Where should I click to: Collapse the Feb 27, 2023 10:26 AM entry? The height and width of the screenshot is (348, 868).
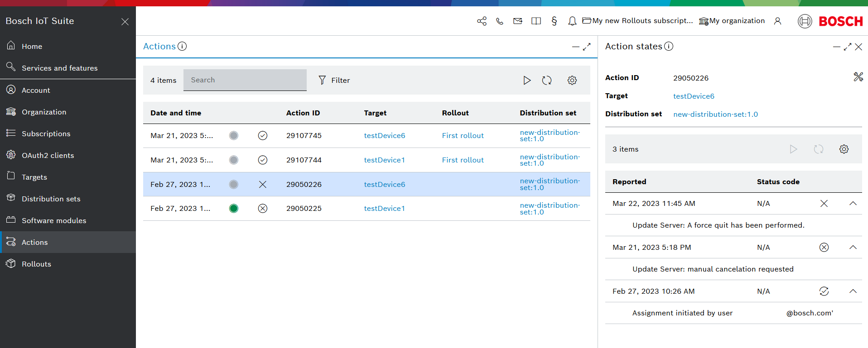(x=853, y=291)
